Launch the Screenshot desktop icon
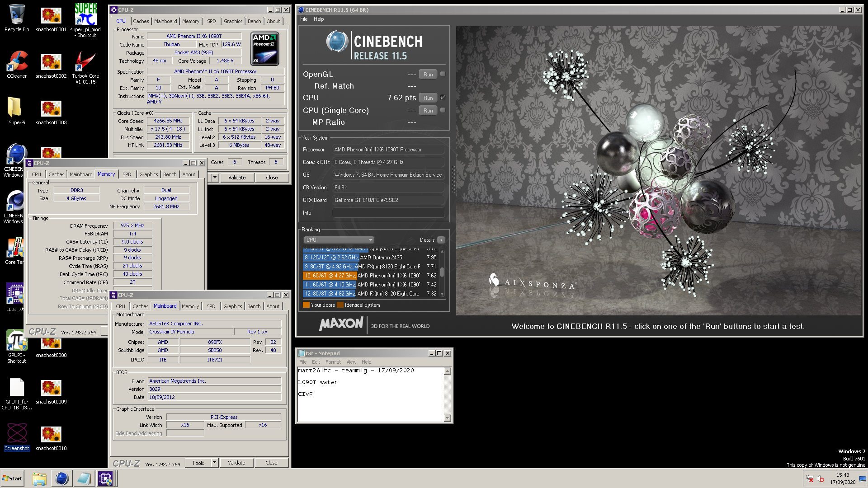Screen dimensions: 868x488 coord(17,437)
